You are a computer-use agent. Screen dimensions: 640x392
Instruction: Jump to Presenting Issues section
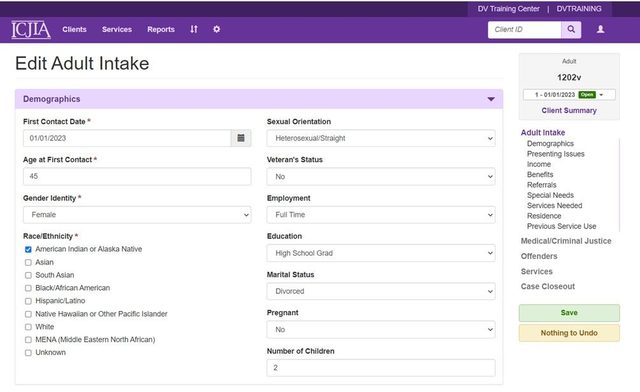[556, 154]
